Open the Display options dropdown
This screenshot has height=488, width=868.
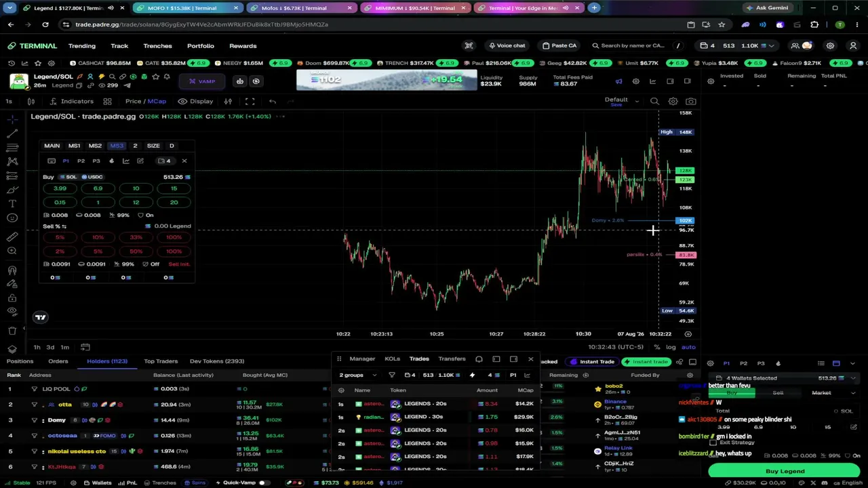click(x=196, y=101)
